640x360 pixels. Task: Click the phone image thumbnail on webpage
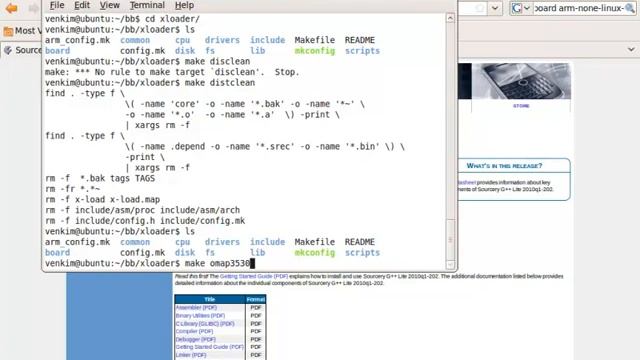click(521, 81)
